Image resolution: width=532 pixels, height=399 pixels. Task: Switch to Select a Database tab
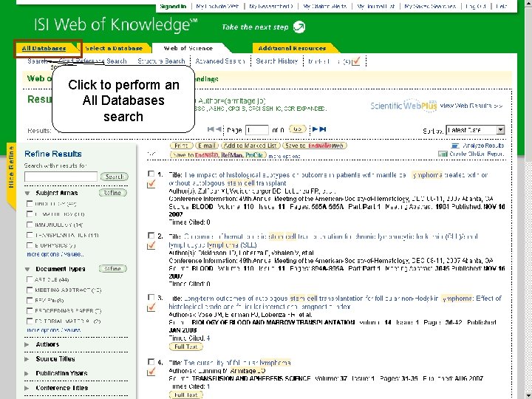tap(114, 48)
